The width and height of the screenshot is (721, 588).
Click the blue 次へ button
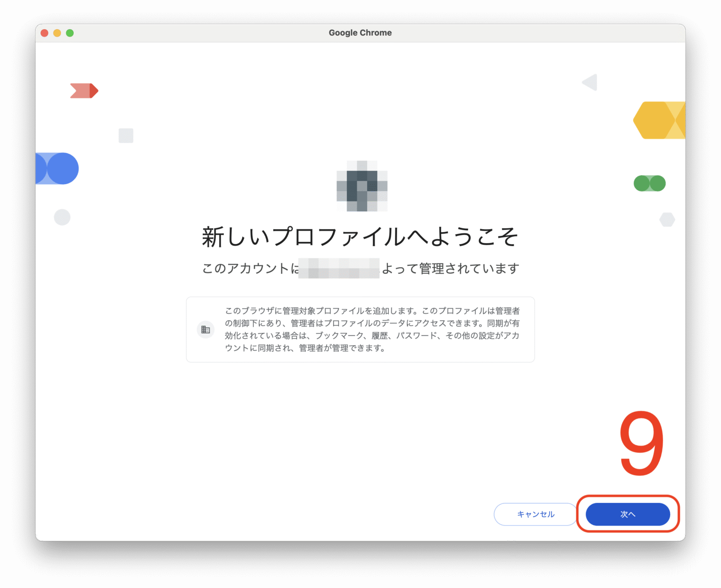tap(628, 514)
